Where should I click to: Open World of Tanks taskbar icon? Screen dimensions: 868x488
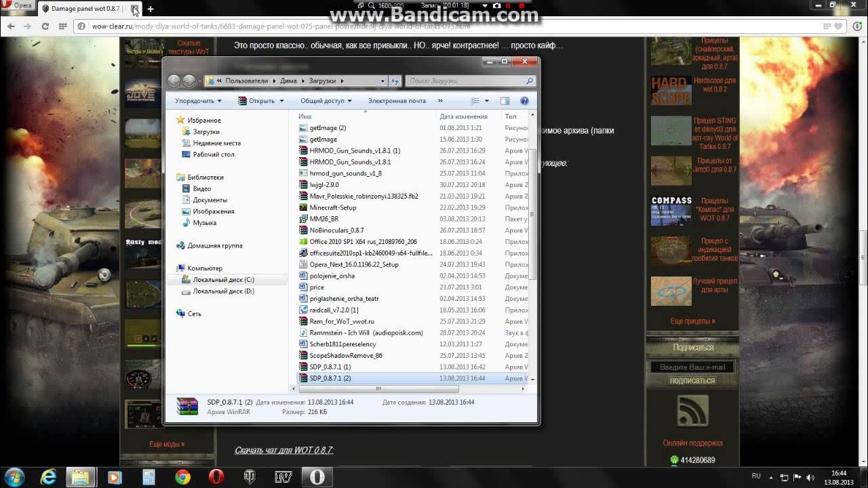point(250,477)
